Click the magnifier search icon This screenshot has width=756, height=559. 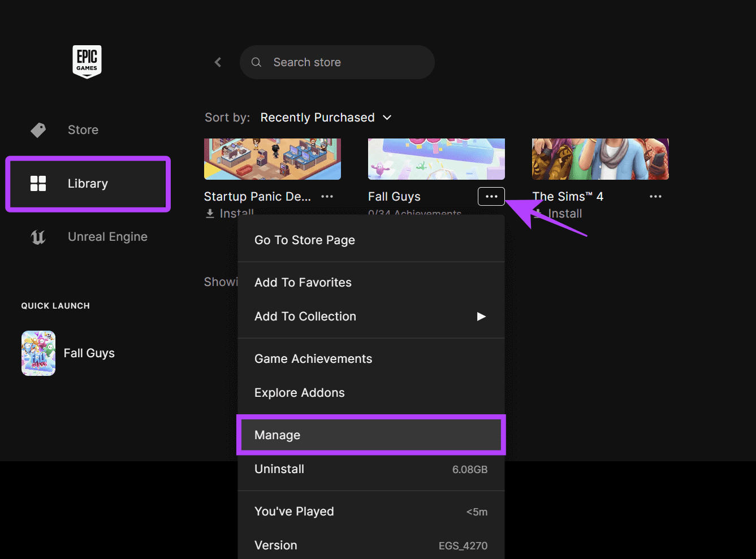[x=256, y=62]
